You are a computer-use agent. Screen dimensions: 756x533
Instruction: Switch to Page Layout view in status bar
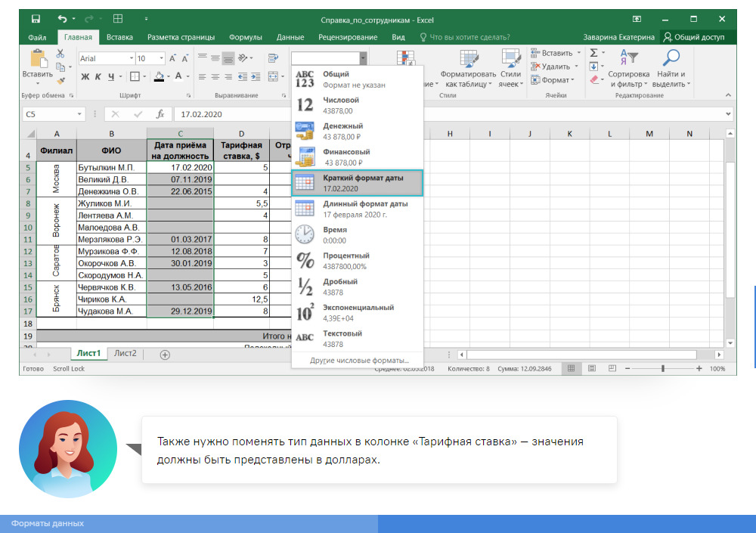point(590,369)
